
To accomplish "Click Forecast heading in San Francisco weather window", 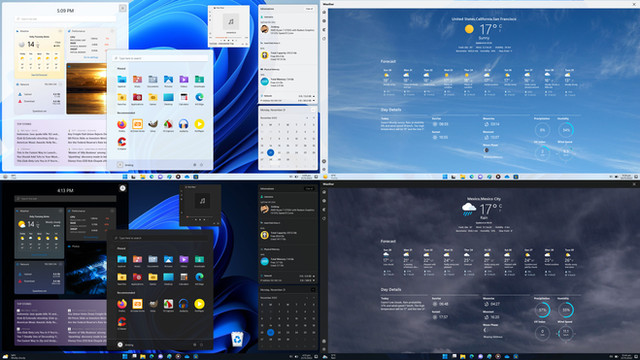I will click(x=388, y=61).
